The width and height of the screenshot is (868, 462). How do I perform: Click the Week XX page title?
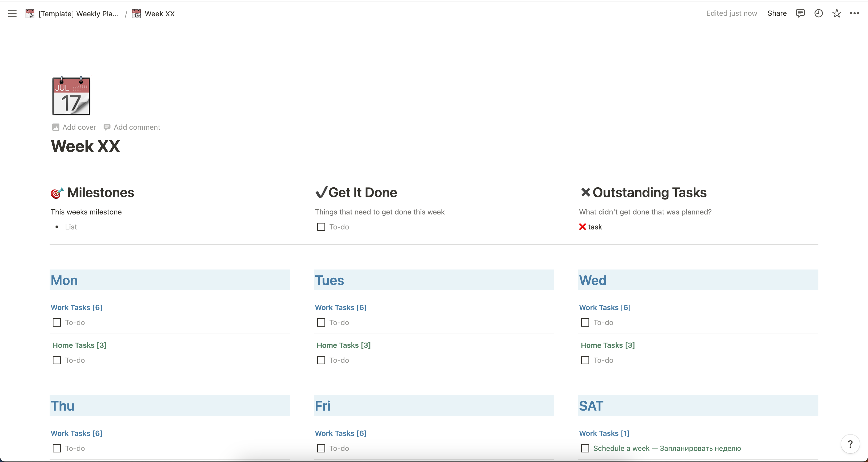pyautogui.click(x=85, y=146)
